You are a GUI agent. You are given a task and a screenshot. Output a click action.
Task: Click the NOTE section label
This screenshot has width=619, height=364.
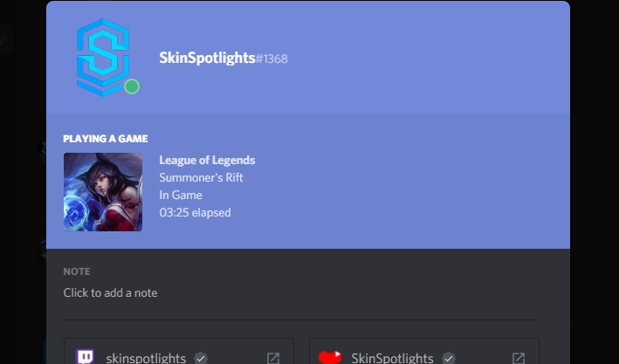(x=77, y=271)
